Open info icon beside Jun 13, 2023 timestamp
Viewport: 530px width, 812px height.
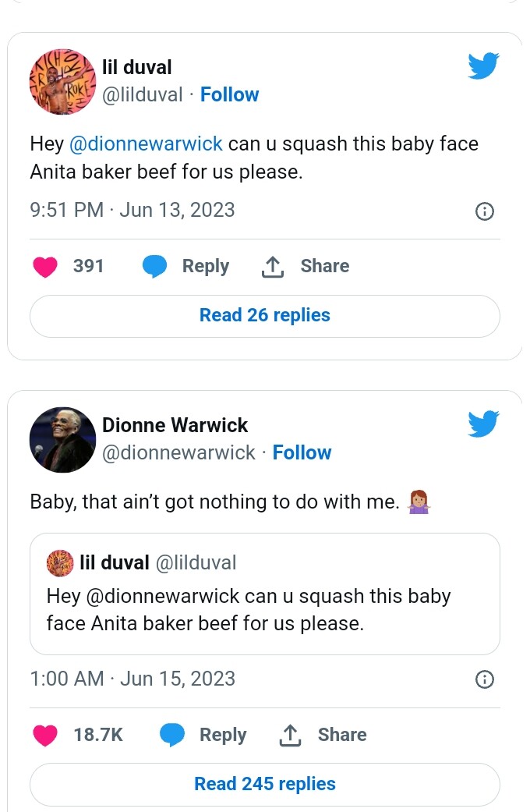point(485,211)
